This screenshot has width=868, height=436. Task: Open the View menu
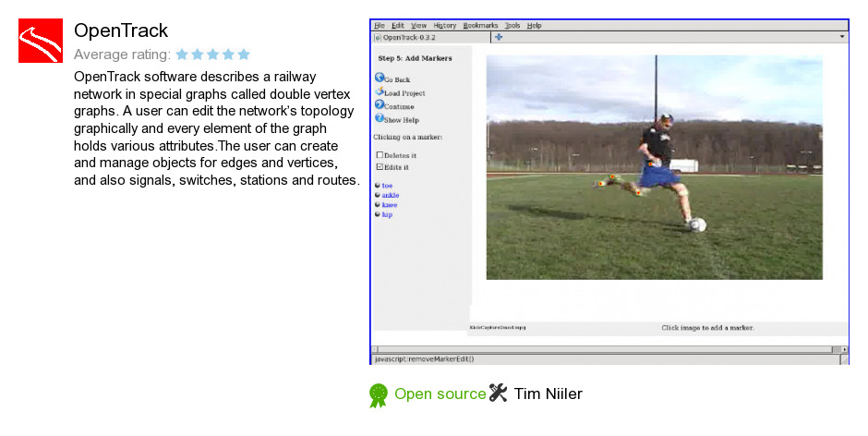click(x=418, y=26)
